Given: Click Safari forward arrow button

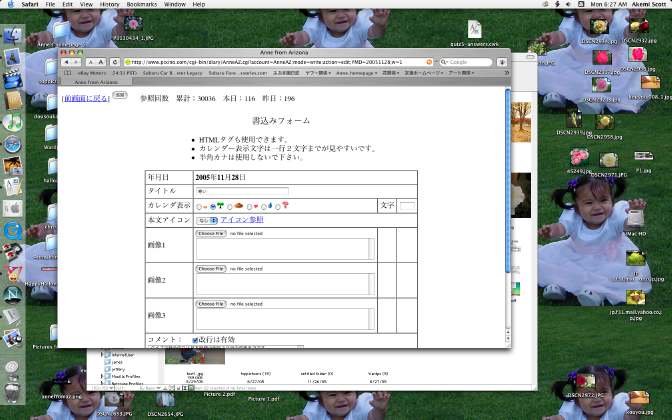Looking at the screenshot, I should 76,62.
